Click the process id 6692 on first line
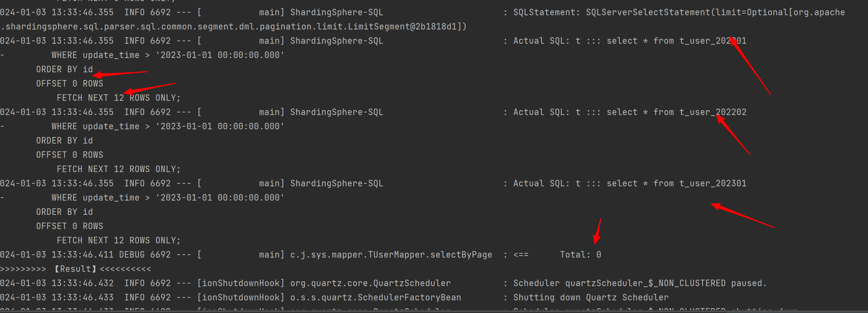Viewport: 868px width, 313px height. (161, 12)
